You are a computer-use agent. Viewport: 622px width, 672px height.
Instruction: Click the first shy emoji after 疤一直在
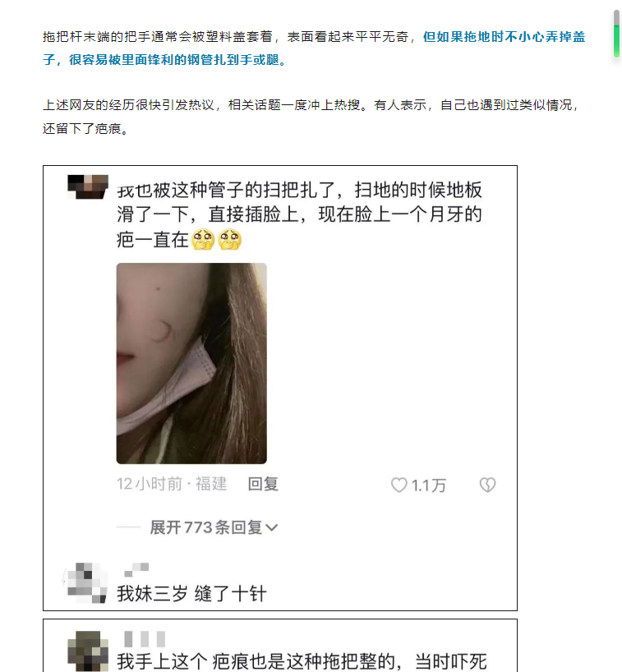203,240
